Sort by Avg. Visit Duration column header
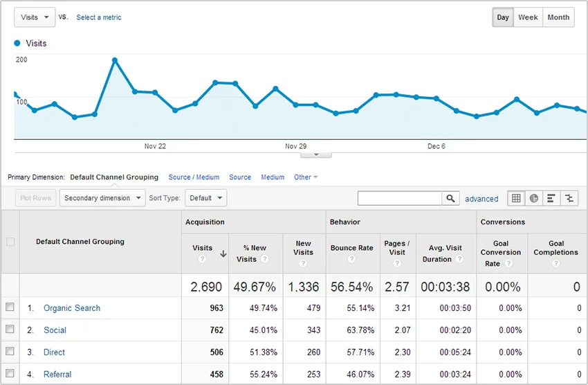 pos(445,253)
